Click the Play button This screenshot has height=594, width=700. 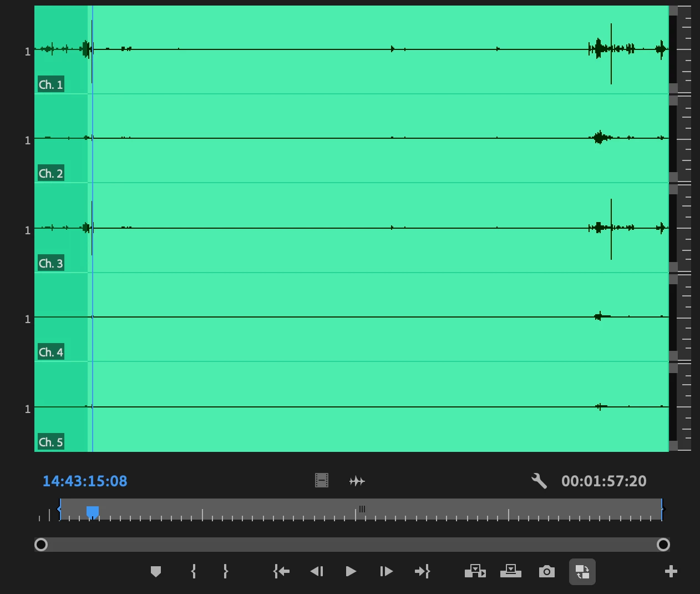[x=351, y=571]
